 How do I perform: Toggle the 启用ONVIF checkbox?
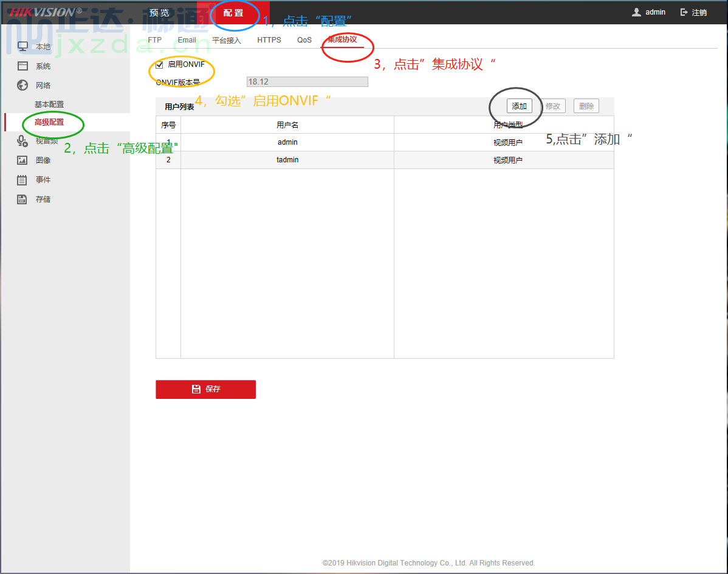[160, 65]
